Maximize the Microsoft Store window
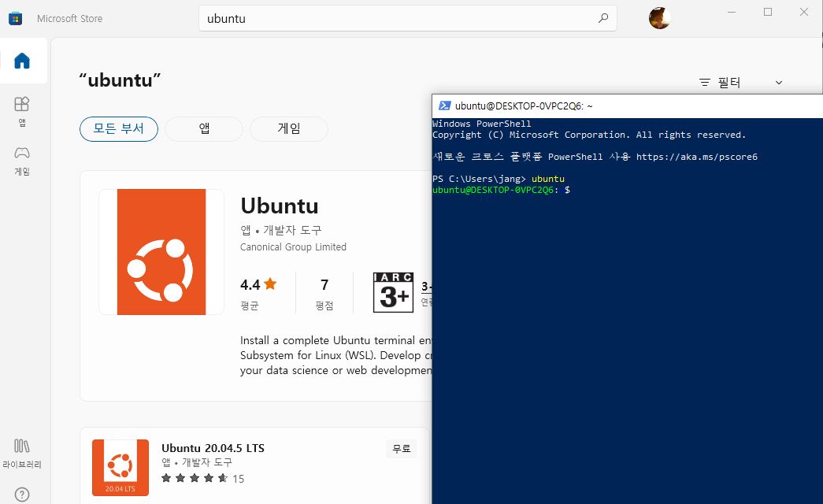 [x=768, y=12]
